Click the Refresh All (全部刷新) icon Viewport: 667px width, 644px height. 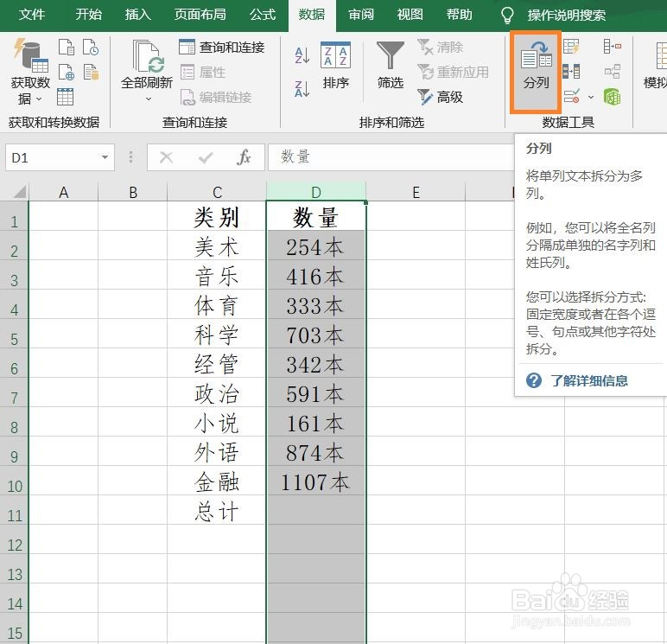[147, 56]
